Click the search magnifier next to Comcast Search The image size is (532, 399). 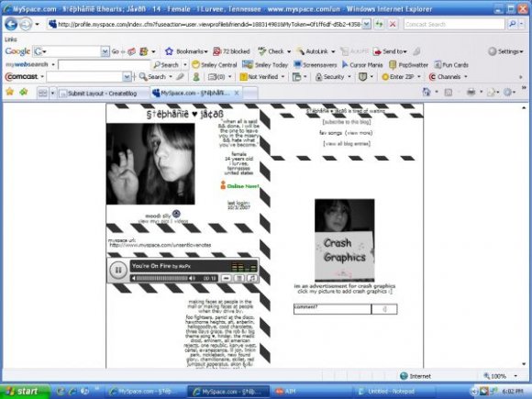513,24
